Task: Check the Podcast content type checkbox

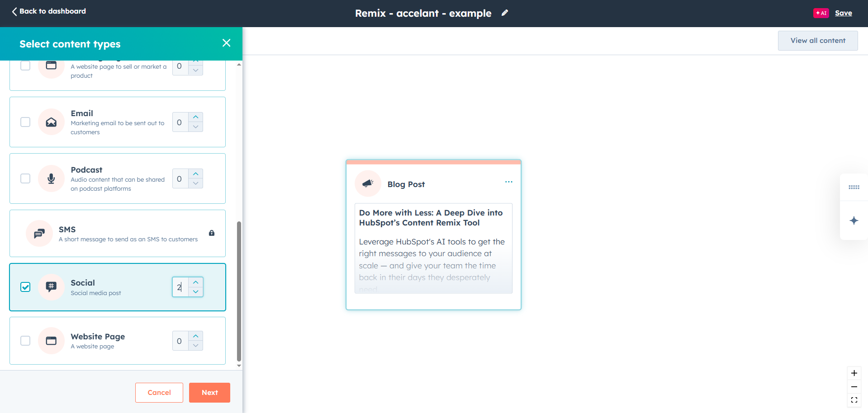Action: 25,178
